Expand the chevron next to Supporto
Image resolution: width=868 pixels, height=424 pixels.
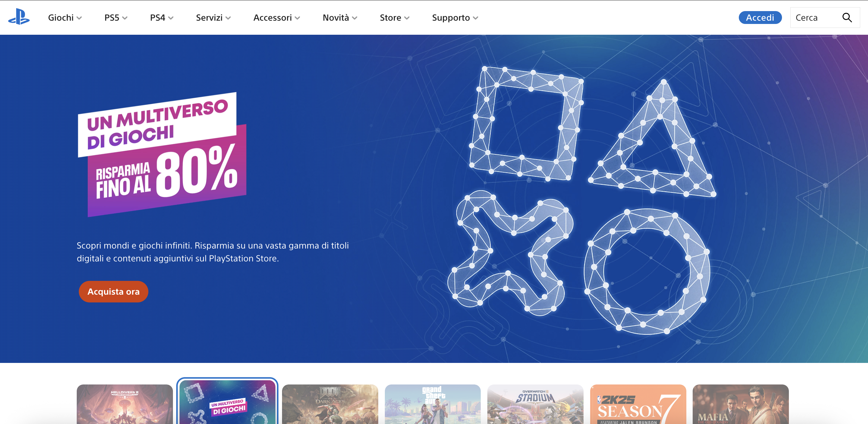(x=475, y=18)
